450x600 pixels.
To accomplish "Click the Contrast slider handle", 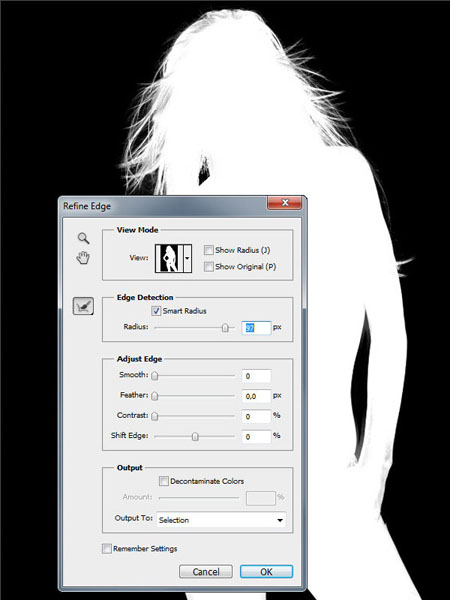I will [x=155, y=416].
